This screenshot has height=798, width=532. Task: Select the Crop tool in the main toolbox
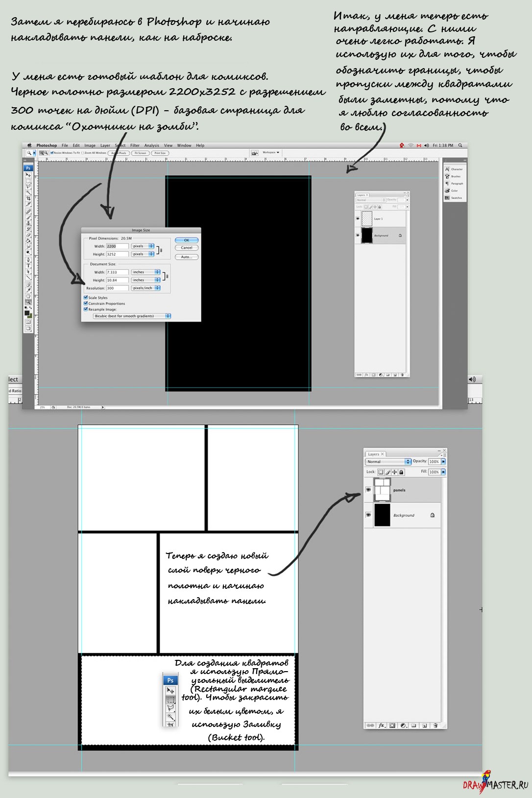(28, 198)
